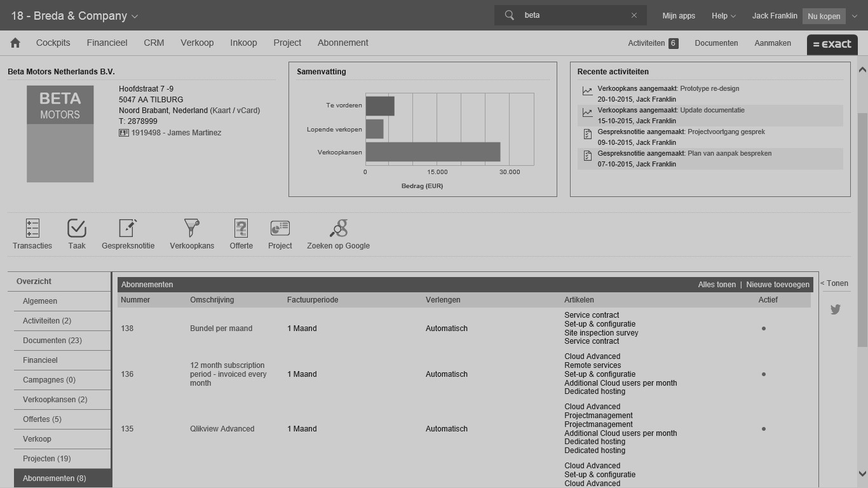The height and width of the screenshot is (488, 868).
Task: Open the Twitter bird icon
Action: click(x=835, y=309)
